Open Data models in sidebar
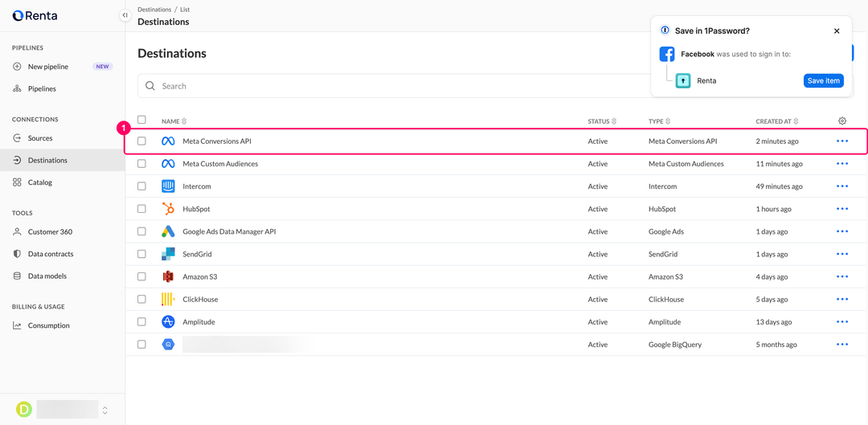 click(62, 276)
